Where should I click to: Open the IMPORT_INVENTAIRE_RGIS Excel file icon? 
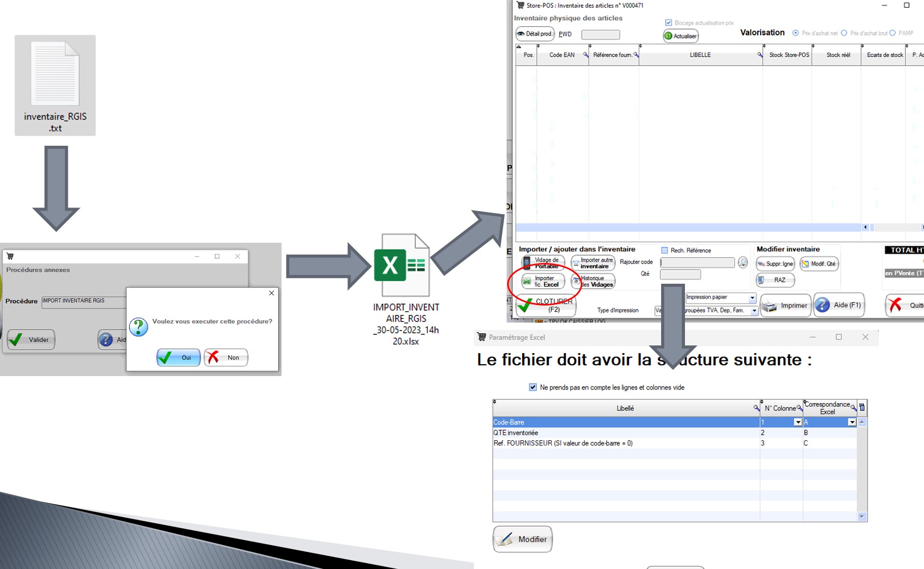402,265
